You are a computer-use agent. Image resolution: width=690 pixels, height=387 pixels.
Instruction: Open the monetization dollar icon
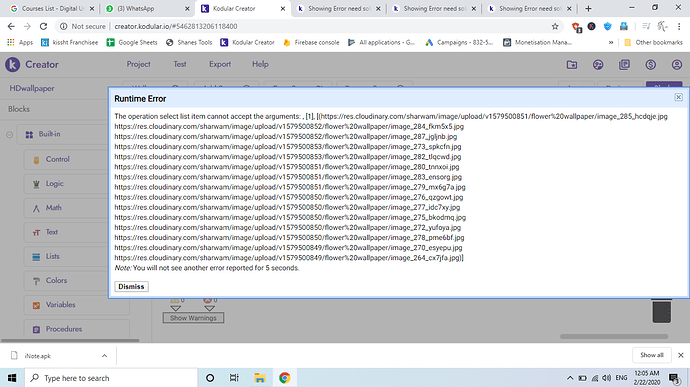click(x=650, y=65)
